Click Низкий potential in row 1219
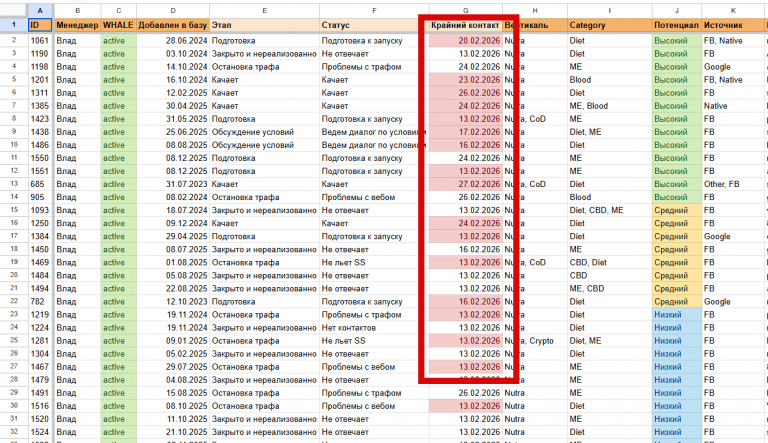 click(676, 315)
